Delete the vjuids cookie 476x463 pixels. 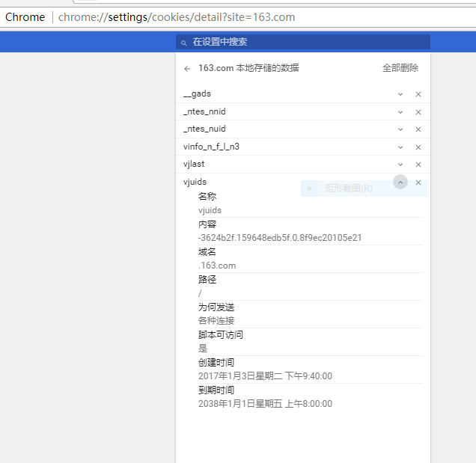(x=418, y=183)
